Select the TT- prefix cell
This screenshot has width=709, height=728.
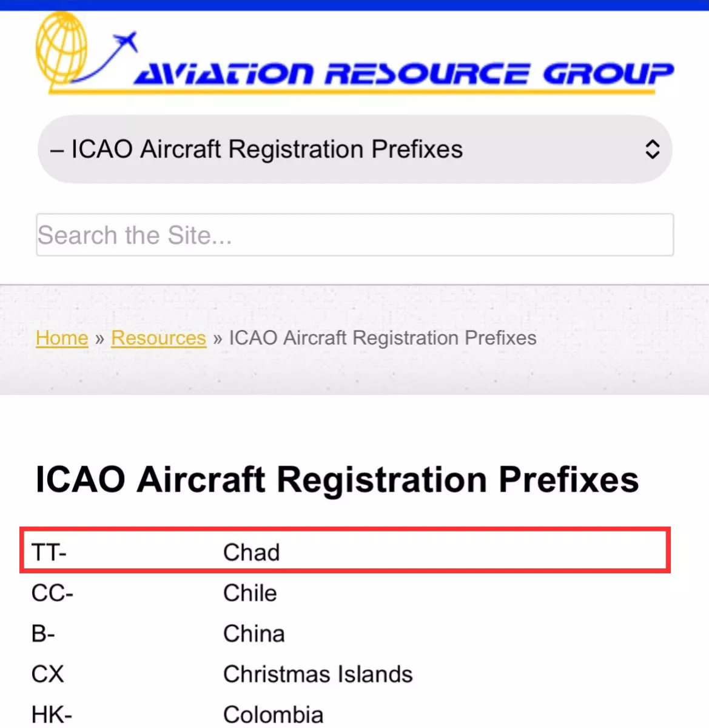tap(49, 553)
